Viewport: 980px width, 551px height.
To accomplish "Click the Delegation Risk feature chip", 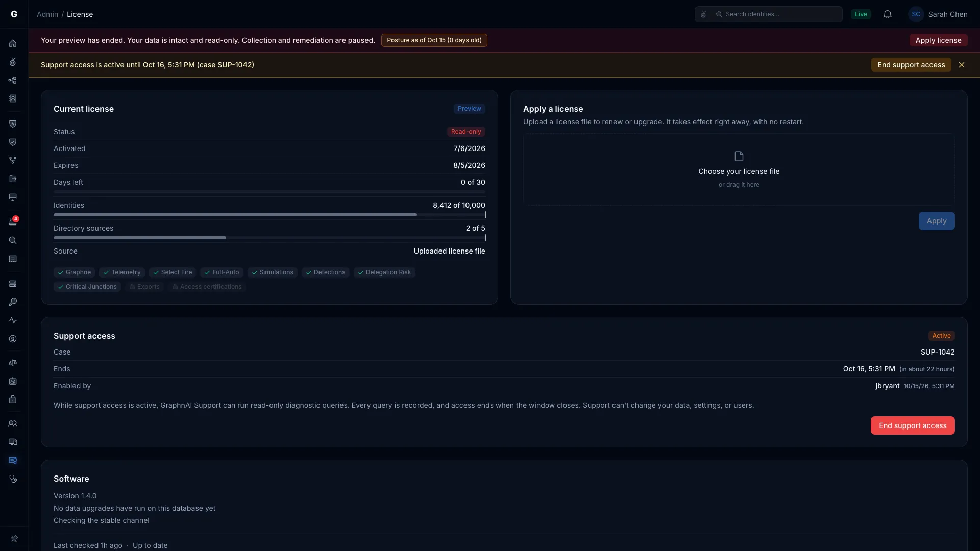I will [384, 272].
